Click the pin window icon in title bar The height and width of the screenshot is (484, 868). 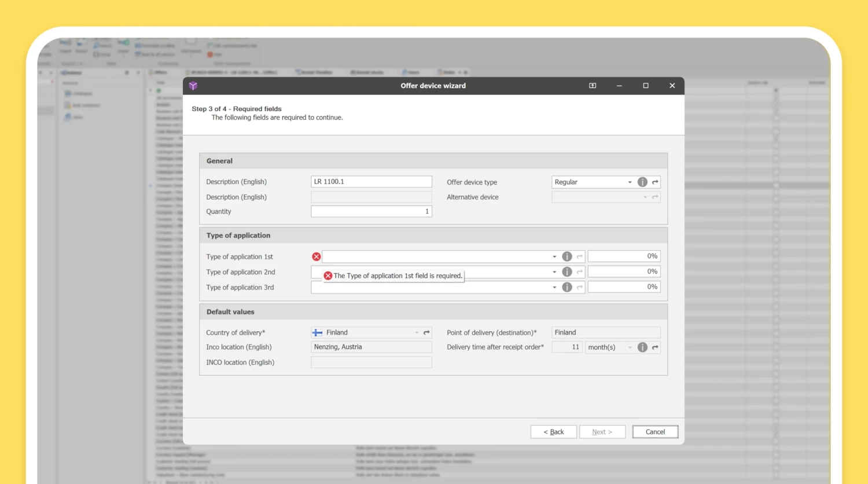coord(593,86)
